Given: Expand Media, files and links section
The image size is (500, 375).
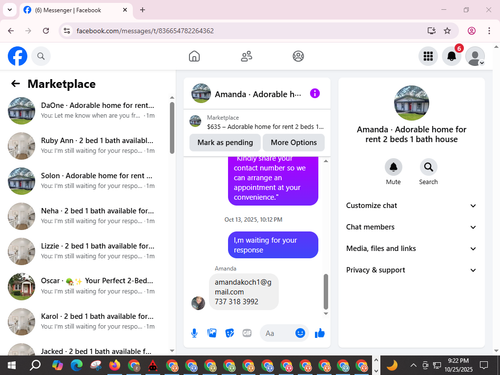Looking at the screenshot, I should tap(411, 248).
